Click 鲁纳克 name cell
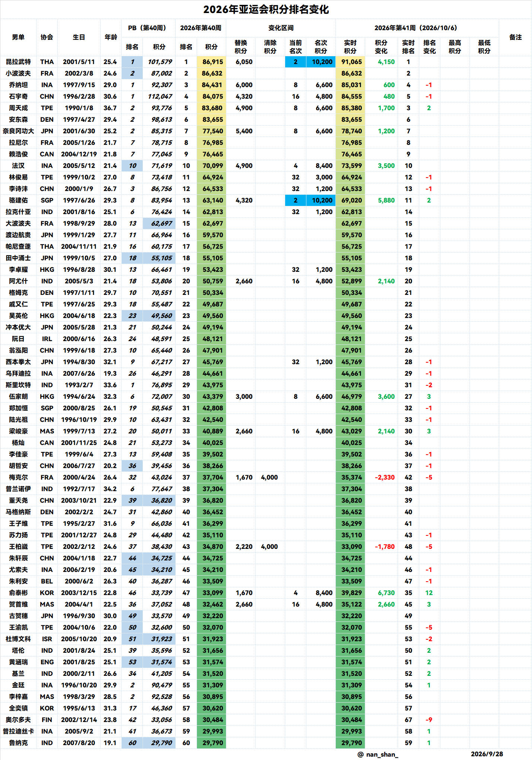Image resolution: width=532 pixels, height=760 pixels. click(x=18, y=743)
